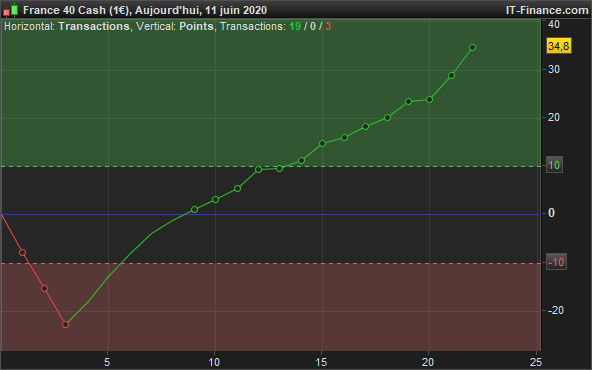Image resolution: width=592 pixels, height=370 pixels.
Task: Click the 10 label on horizontal axis
Action: 214,362
